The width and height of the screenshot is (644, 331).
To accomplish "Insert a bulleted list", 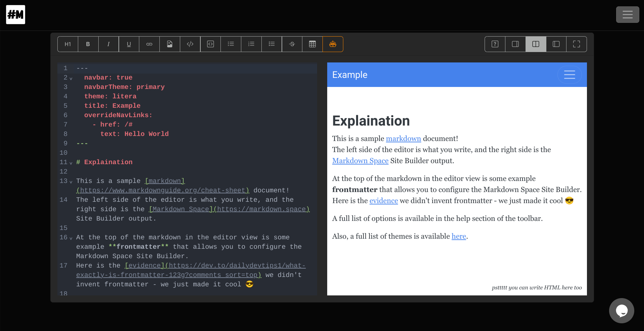I will (231, 44).
